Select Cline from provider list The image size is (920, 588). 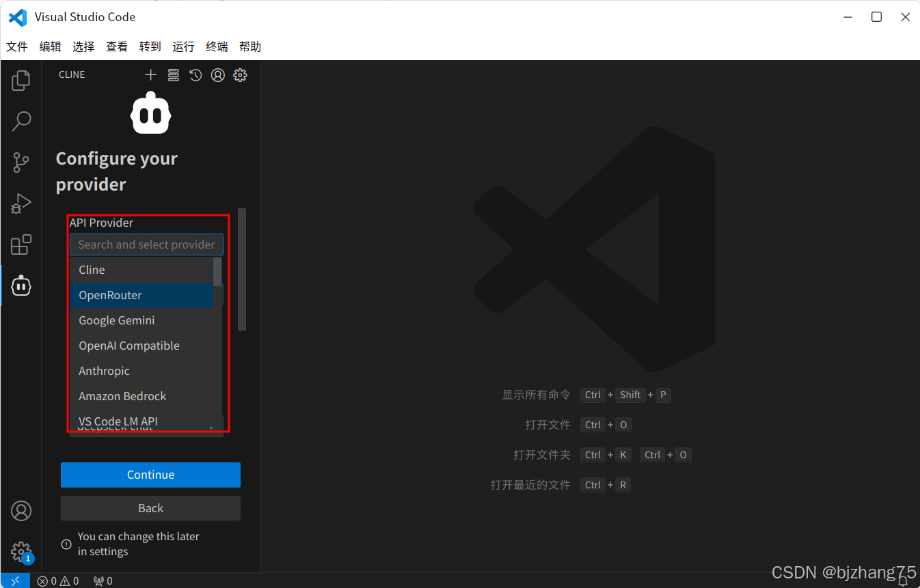tap(141, 270)
